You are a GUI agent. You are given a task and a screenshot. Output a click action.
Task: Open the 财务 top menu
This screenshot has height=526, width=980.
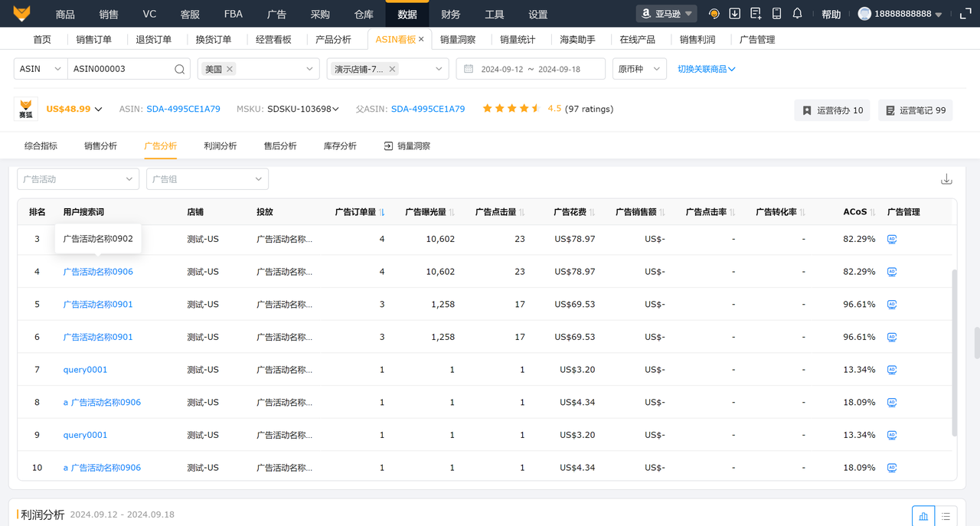click(451, 15)
